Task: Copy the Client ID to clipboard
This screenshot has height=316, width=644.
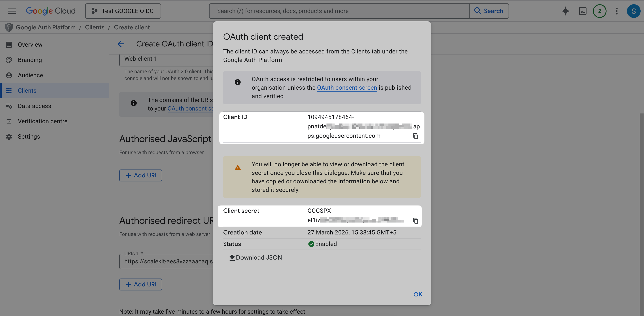Action: pos(415,136)
